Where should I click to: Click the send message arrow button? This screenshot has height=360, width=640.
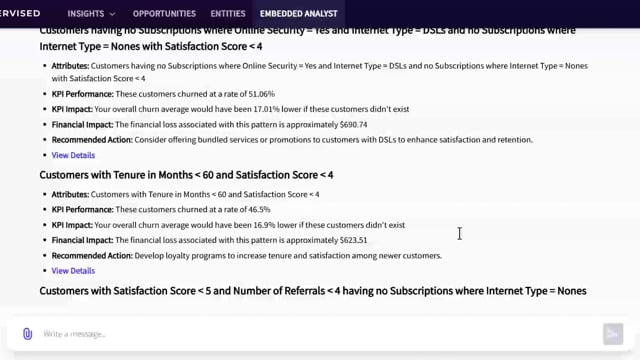pyautogui.click(x=613, y=334)
